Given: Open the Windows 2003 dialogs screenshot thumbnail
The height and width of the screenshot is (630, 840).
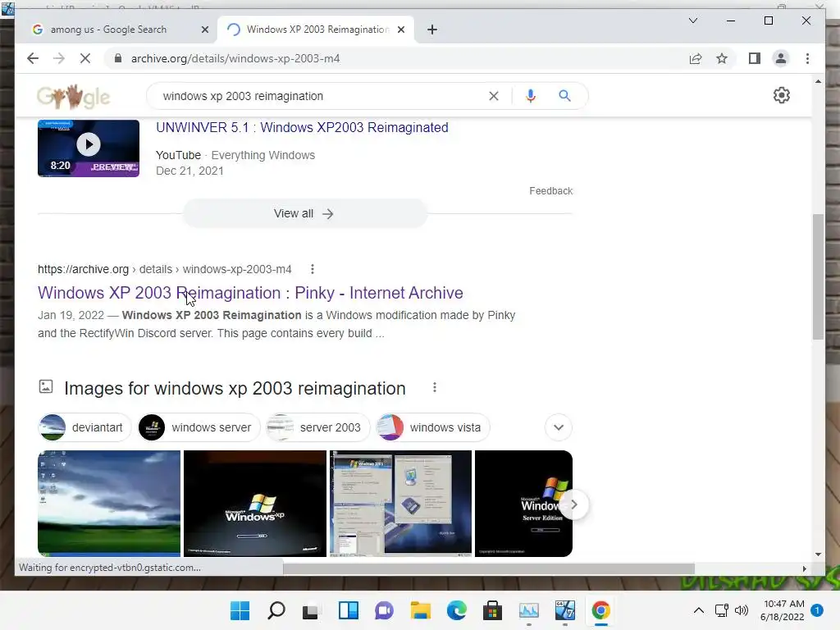Looking at the screenshot, I should pos(400,504).
